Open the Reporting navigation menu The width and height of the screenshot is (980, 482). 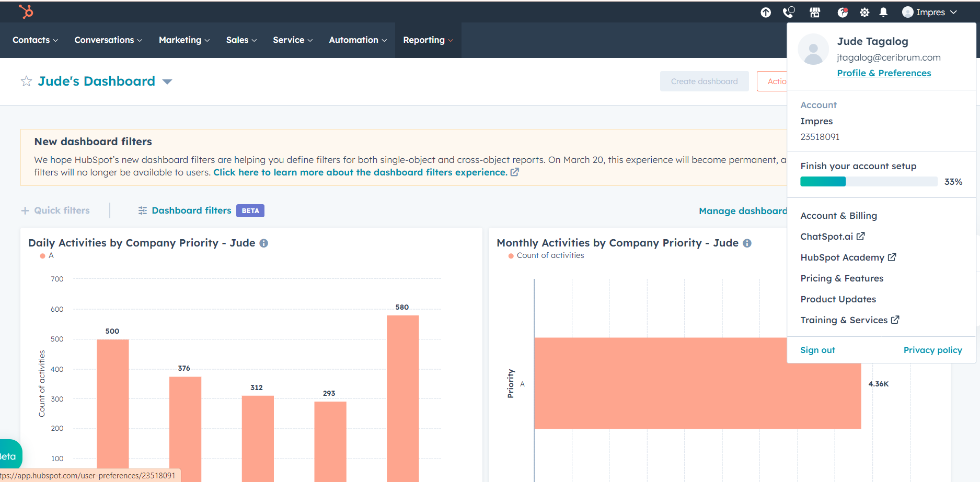[x=428, y=40]
